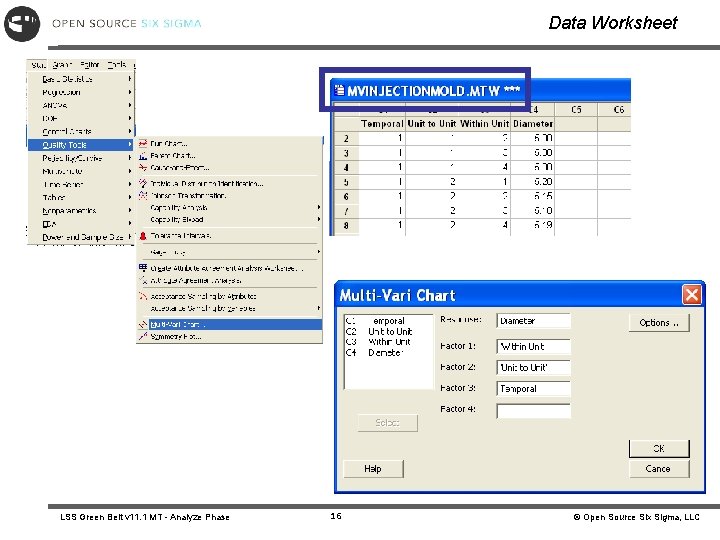Select the highlighted Quality Tools menu entry
Image resolution: width=720 pixels, height=540 pixels.
coord(80,145)
